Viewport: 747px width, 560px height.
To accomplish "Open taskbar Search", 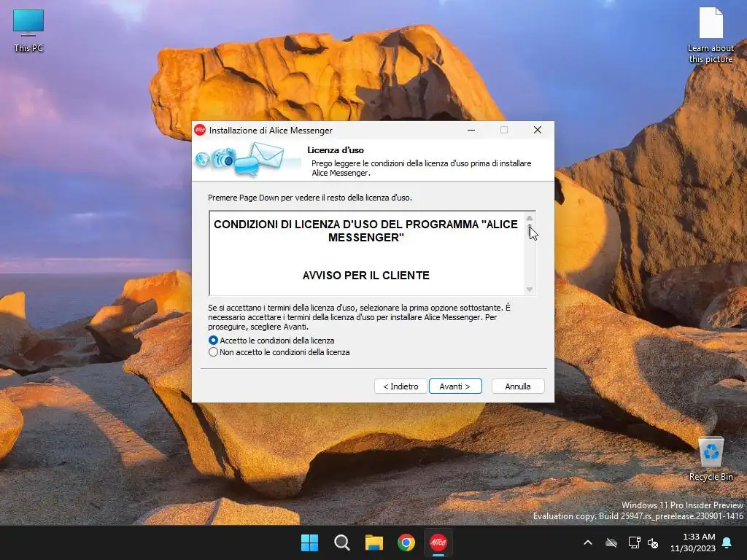I will [x=342, y=542].
